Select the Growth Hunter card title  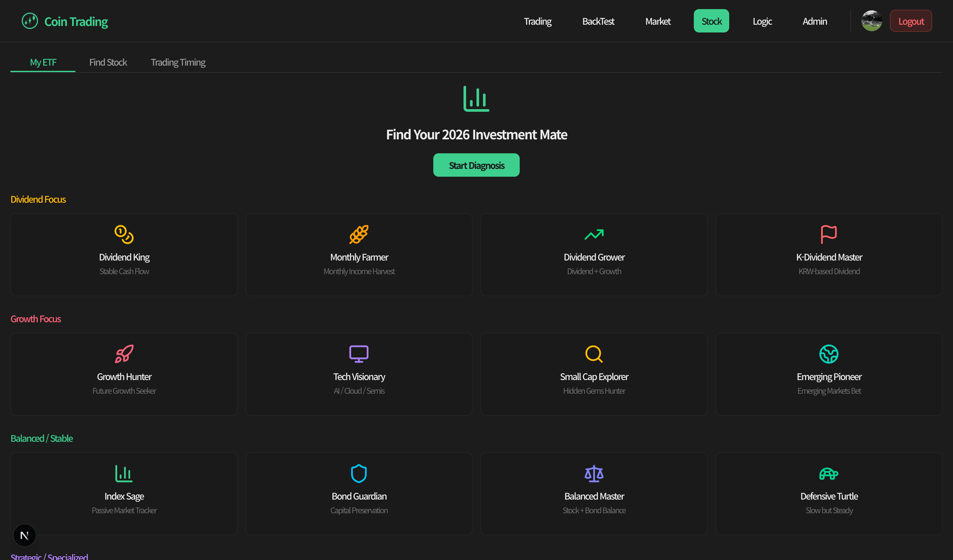tap(124, 376)
